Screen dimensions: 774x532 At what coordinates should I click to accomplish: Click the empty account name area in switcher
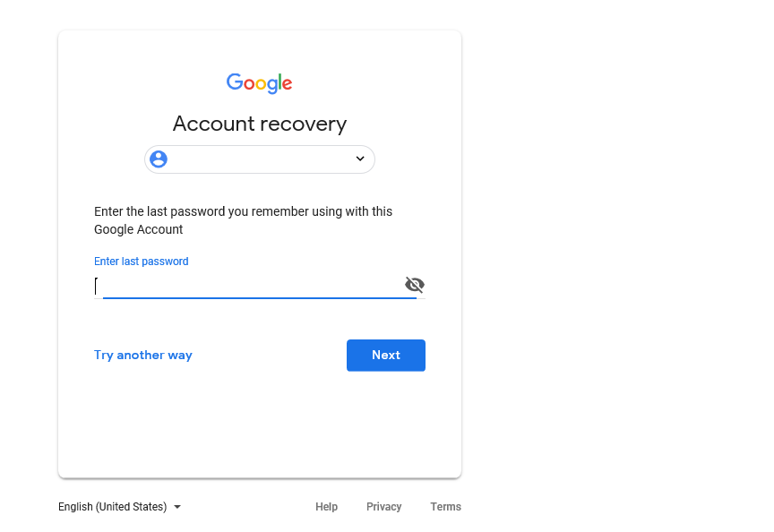click(258, 159)
